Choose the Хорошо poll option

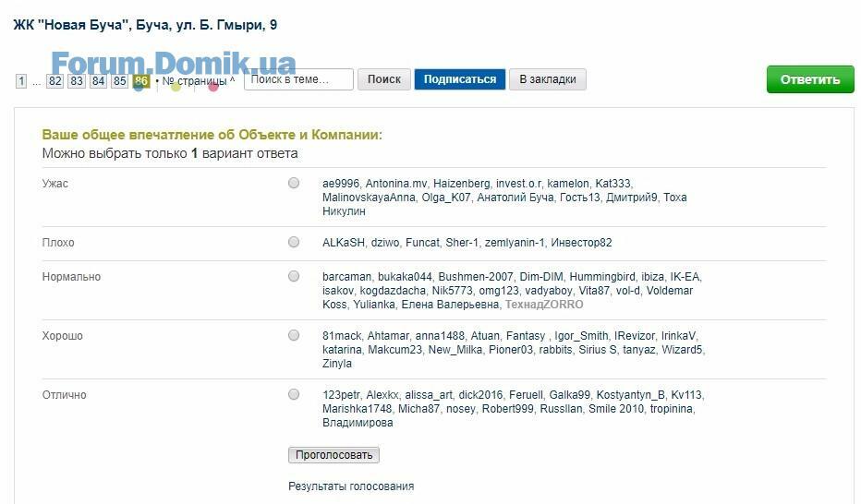[x=294, y=335]
